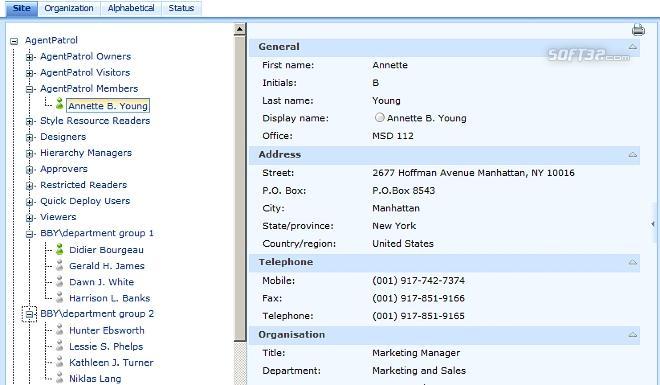Select Annette B. Young in tree
660x385 pixels.
[x=108, y=106]
